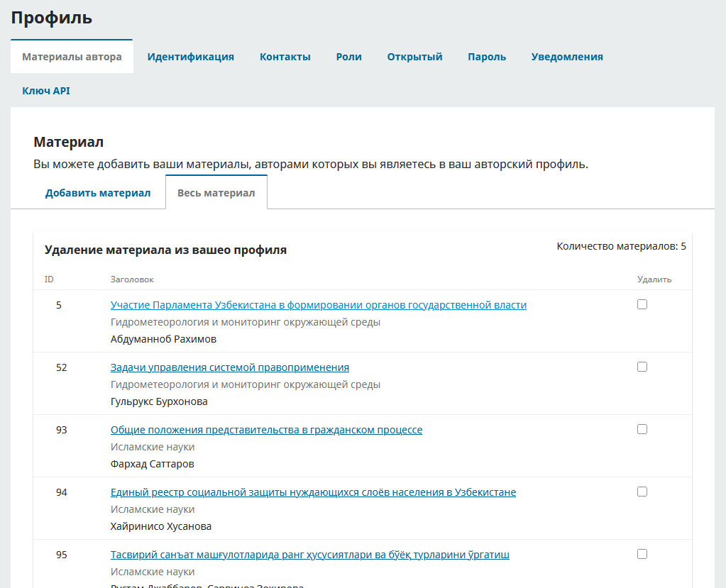Viewport: 726px width, 588px height.
Task: Open Единый реестр социальной защиты article
Action: coord(313,492)
